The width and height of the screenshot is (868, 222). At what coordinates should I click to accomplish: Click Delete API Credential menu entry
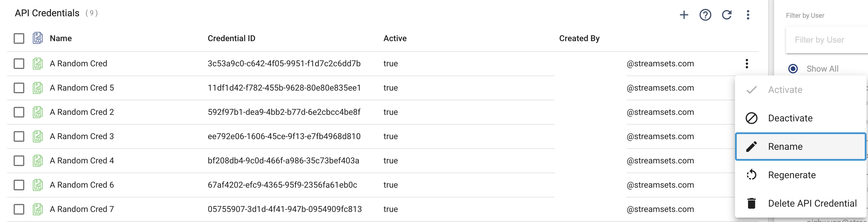click(812, 203)
